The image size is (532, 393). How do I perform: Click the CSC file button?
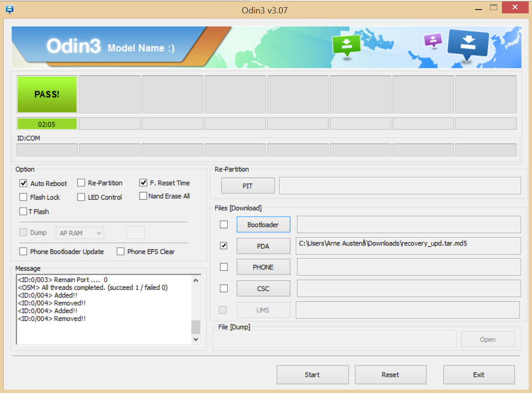tap(263, 288)
